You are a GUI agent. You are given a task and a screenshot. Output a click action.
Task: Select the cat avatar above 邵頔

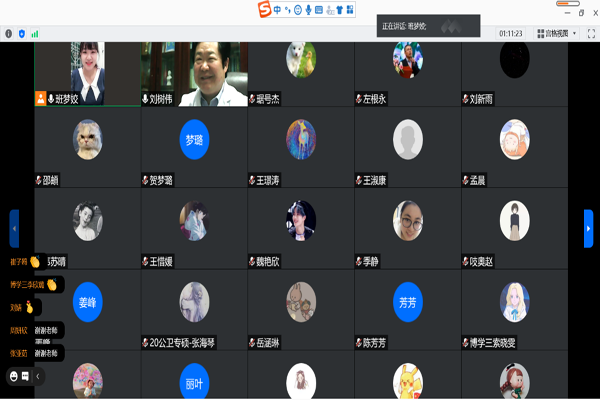pos(88,139)
